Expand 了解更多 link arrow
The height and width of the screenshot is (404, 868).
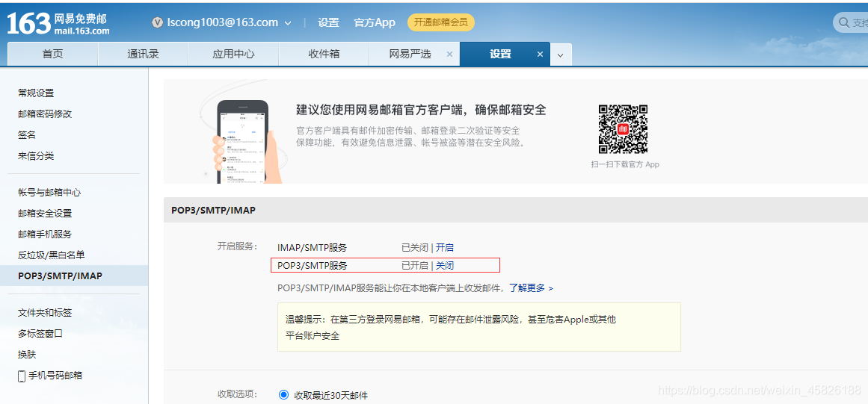click(x=551, y=288)
